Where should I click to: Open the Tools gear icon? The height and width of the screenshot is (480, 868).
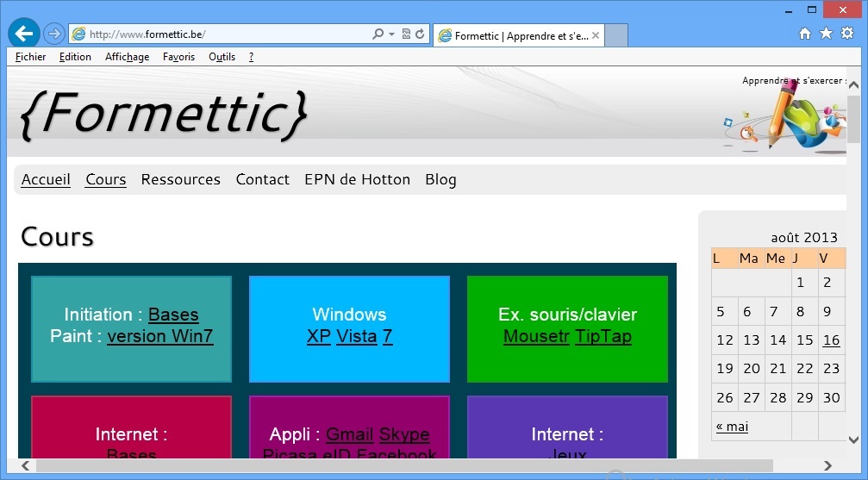coord(847,34)
